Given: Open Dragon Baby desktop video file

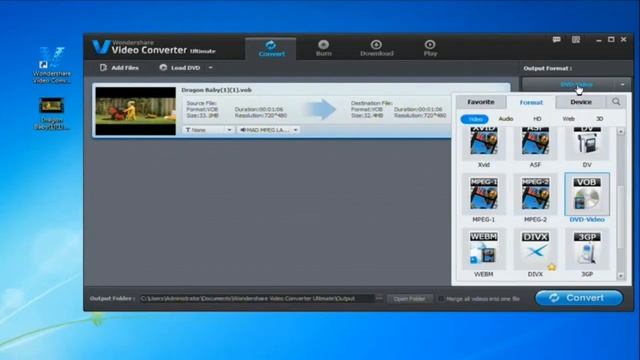Looking at the screenshot, I should point(51,113).
